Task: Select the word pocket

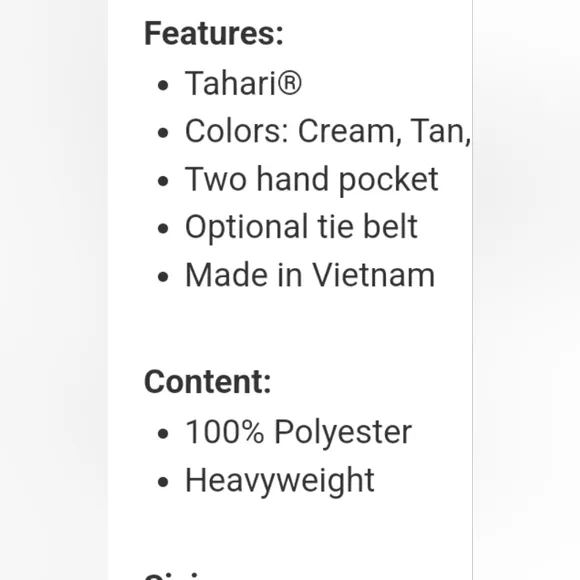Action: (x=388, y=181)
